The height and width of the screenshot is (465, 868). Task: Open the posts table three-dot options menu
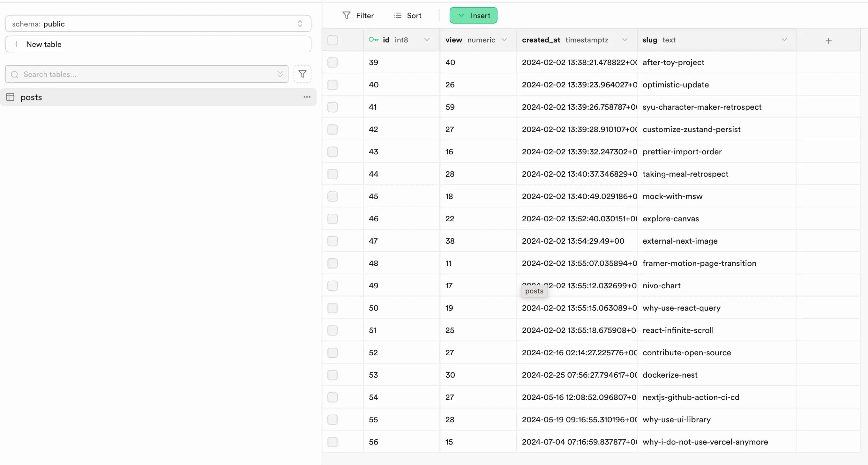pos(307,97)
